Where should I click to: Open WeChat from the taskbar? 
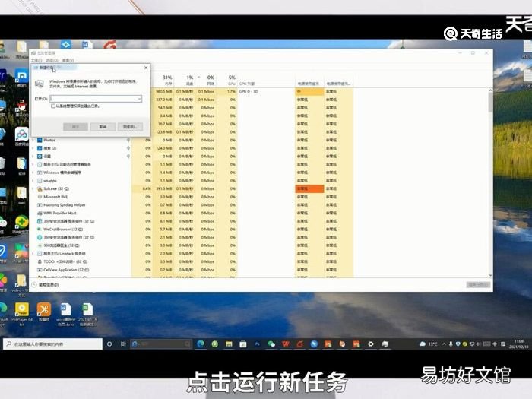[271, 344]
